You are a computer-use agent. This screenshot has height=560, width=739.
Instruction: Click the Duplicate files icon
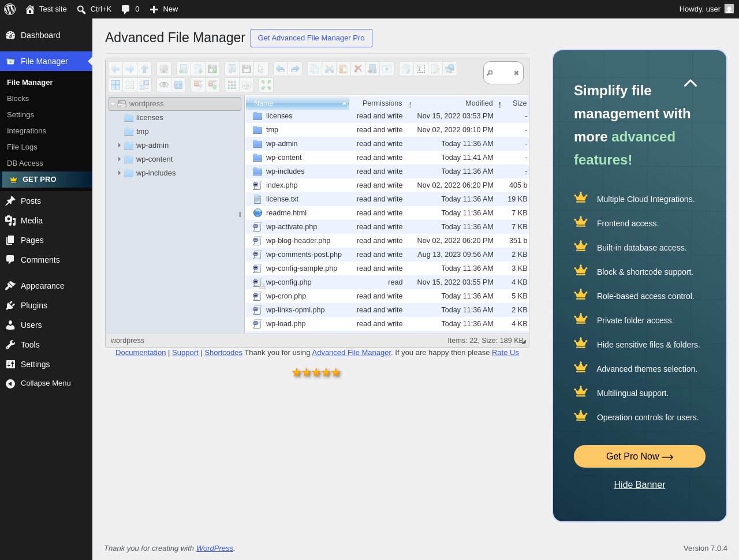click(x=406, y=69)
